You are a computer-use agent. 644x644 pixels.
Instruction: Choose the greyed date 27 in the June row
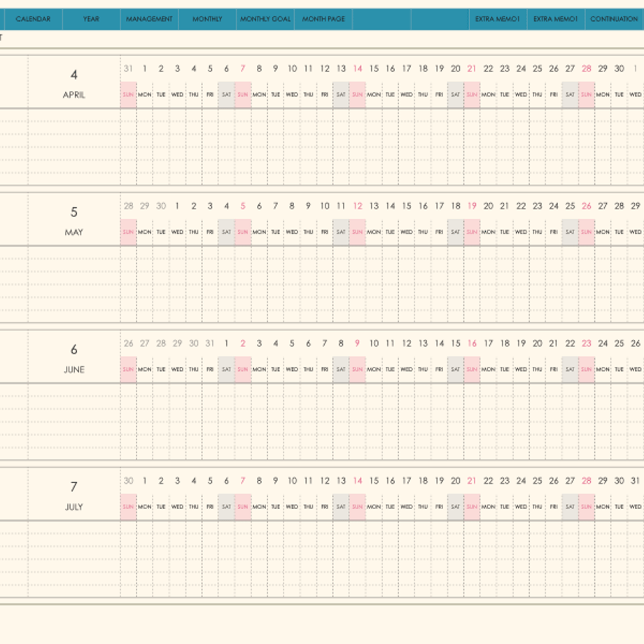145,344
